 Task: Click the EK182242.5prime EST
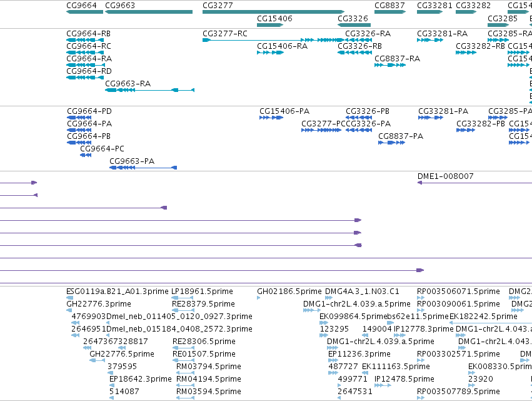coord(491,323)
